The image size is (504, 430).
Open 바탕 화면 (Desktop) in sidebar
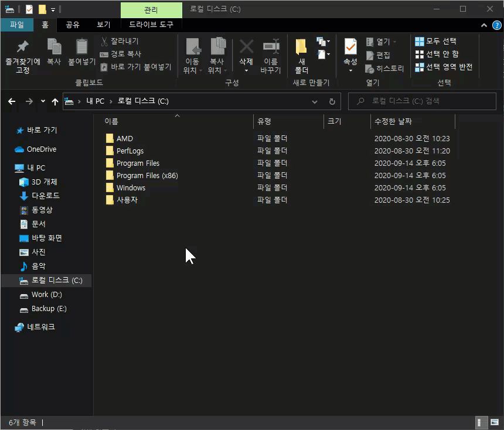(x=40, y=238)
